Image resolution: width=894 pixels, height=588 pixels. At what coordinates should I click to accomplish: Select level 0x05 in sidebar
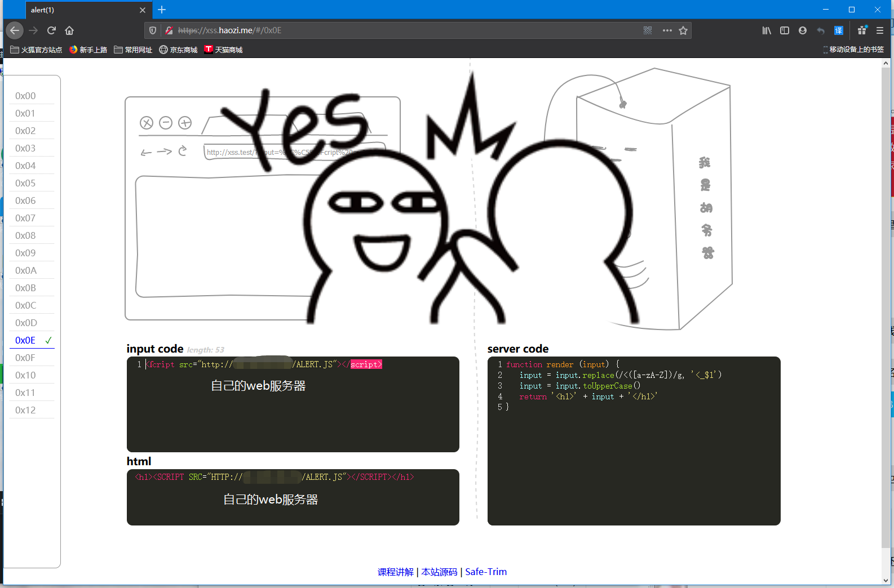point(32,183)
